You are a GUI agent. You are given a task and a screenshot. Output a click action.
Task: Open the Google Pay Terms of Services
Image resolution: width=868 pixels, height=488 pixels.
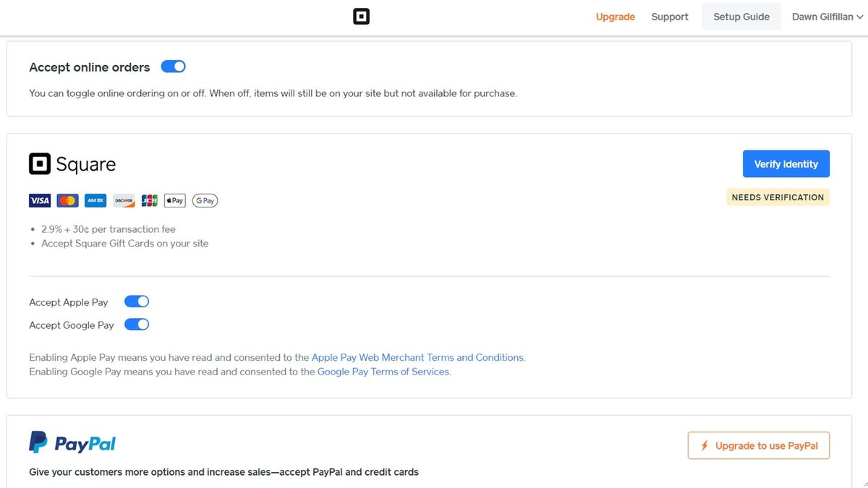(384, 371)
